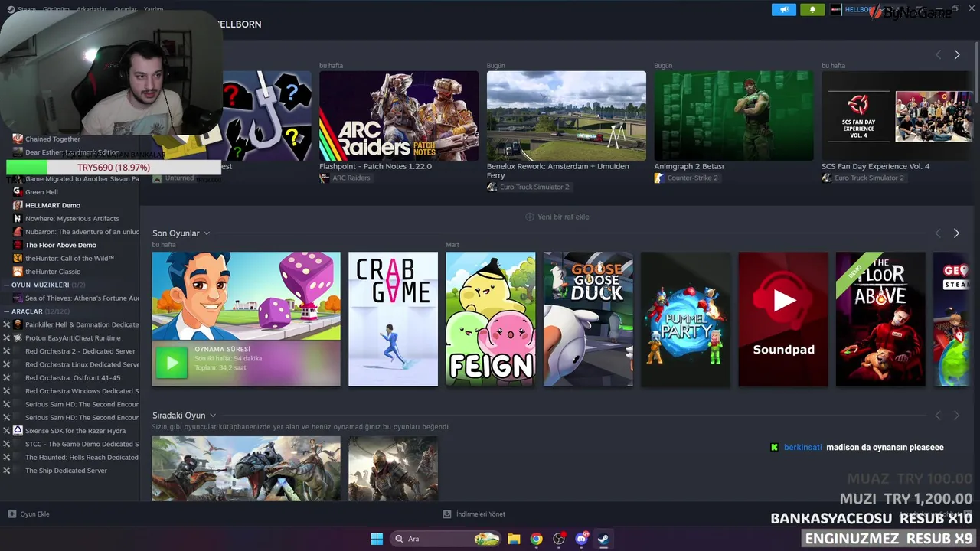980x551 pixels.
Task: Select The Floor Above Demo in the sidebar
Action: click(x=60, y=245)
